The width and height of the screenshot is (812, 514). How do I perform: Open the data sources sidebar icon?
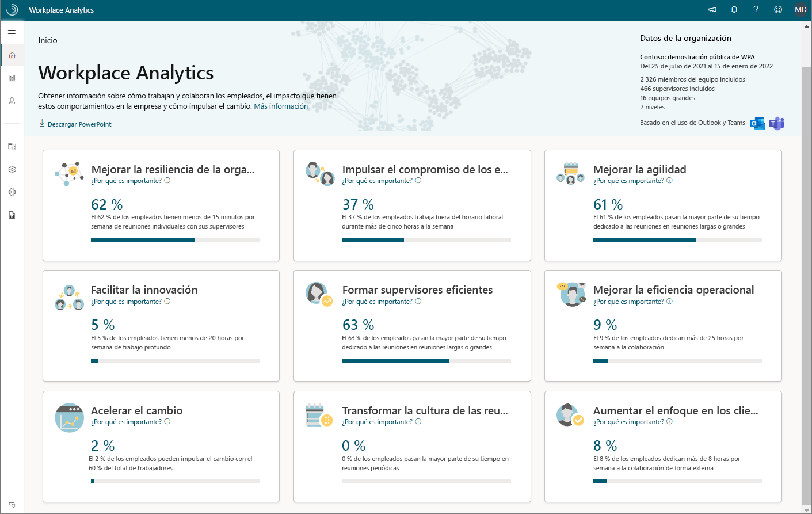12,147
